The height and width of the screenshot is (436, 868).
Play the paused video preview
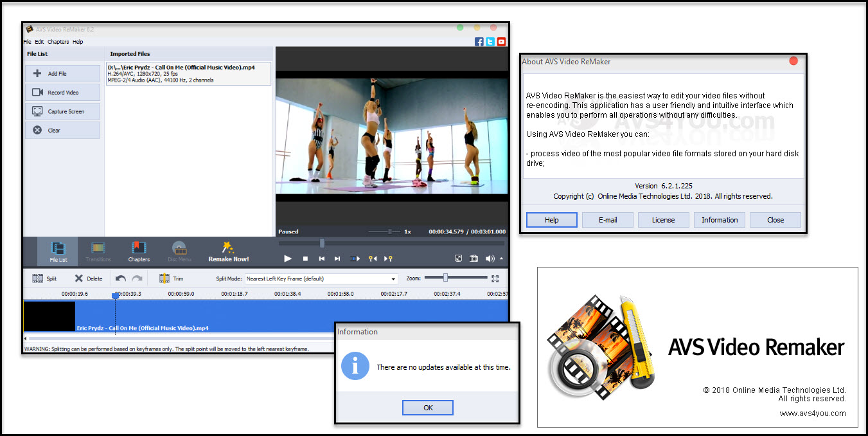click(x=288, y=259)
